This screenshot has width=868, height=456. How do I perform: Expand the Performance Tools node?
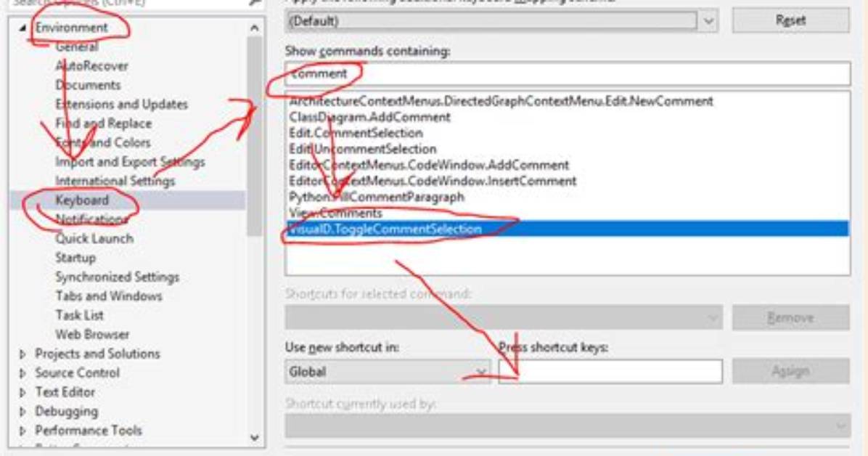tap(22, 431)
